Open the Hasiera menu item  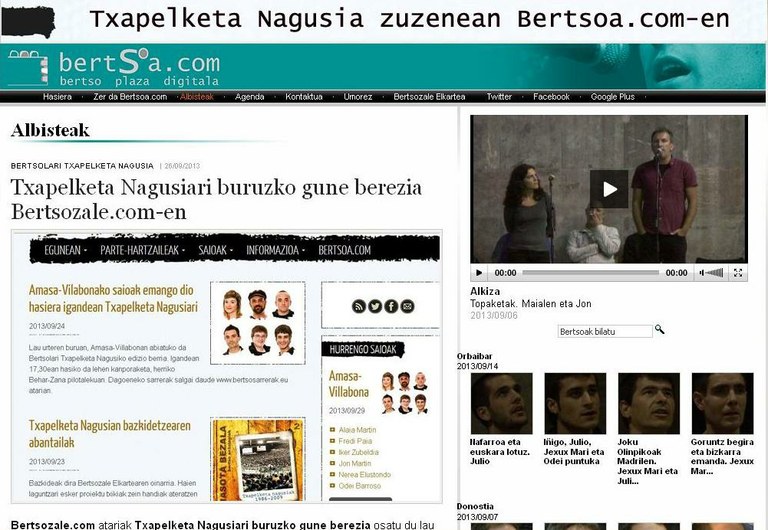[57, 97]
